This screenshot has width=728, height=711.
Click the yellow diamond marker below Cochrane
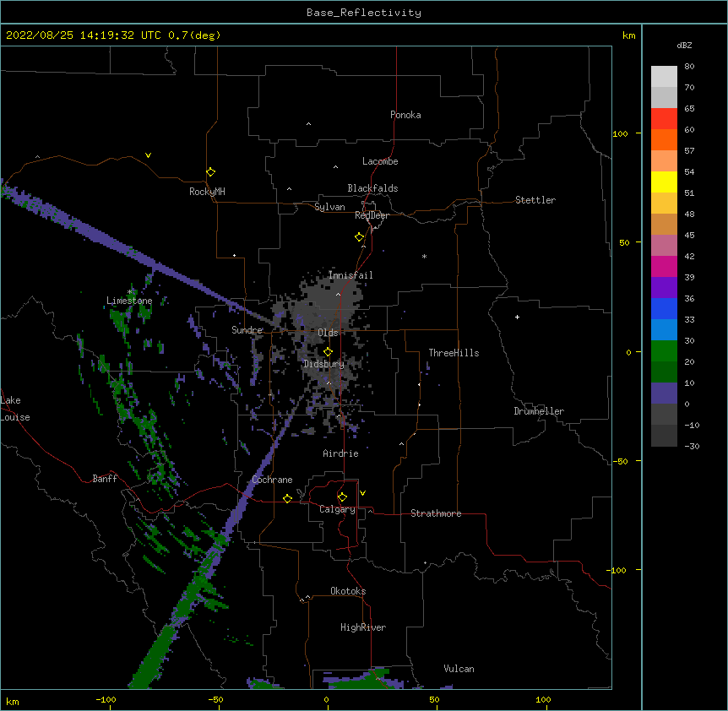coord(287,498)
